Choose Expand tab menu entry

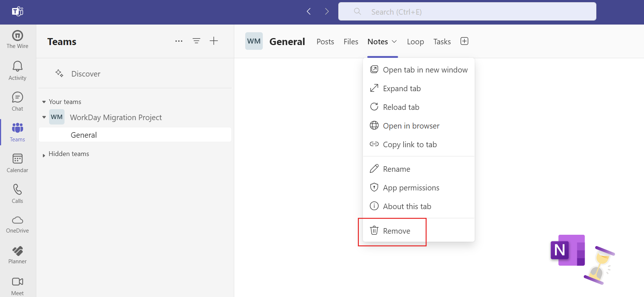tap(419, 88)
